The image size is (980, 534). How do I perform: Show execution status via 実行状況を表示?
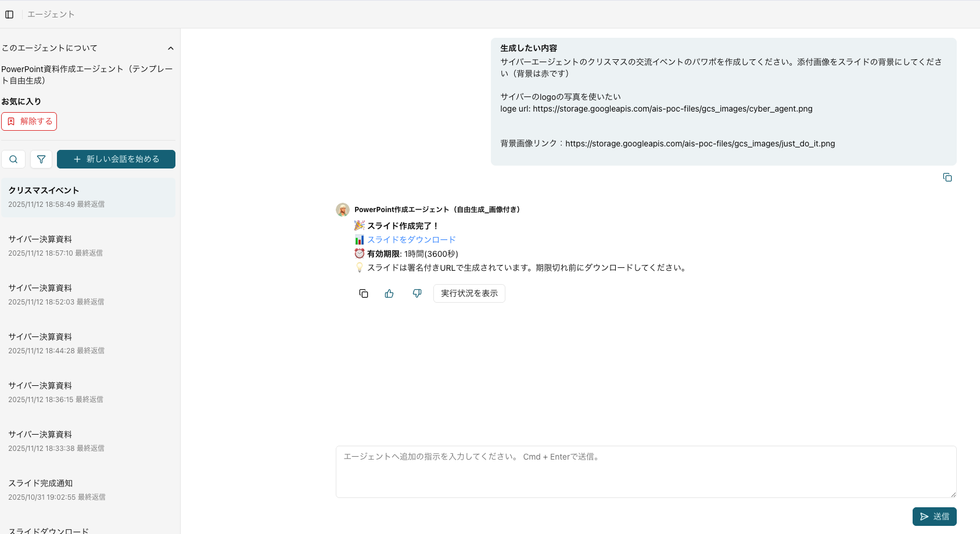pos(469,293)
